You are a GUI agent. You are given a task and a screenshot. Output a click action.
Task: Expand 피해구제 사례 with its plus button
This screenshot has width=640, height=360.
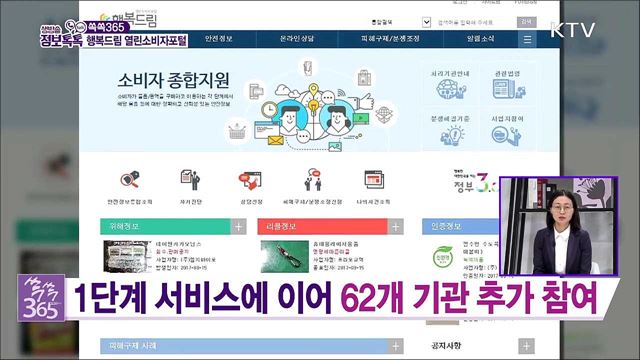coord(396,346)
